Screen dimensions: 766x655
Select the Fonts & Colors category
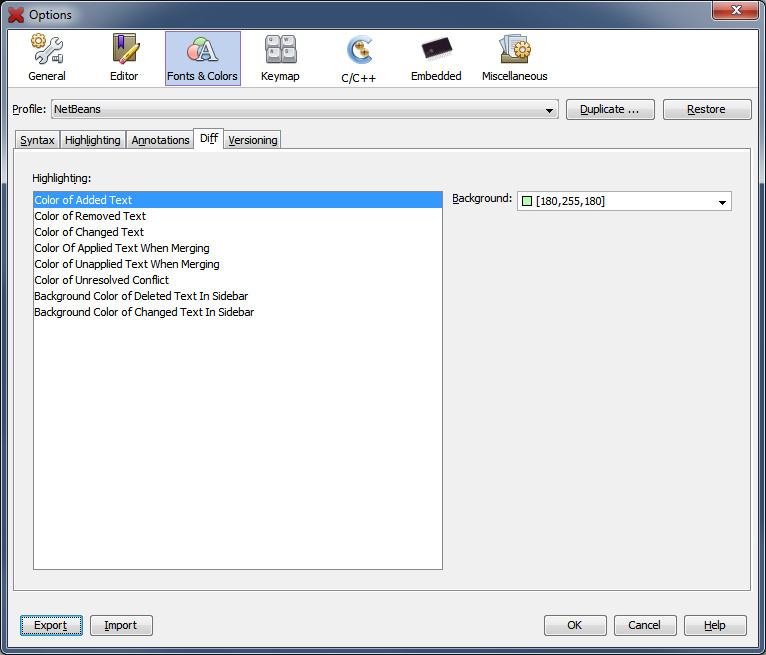pos(203,58)
